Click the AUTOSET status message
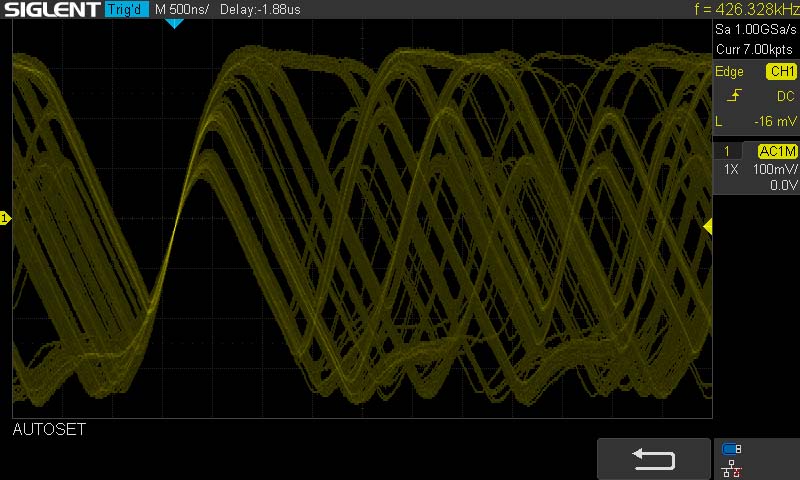800x480 pixels. [x=49, y=430]
